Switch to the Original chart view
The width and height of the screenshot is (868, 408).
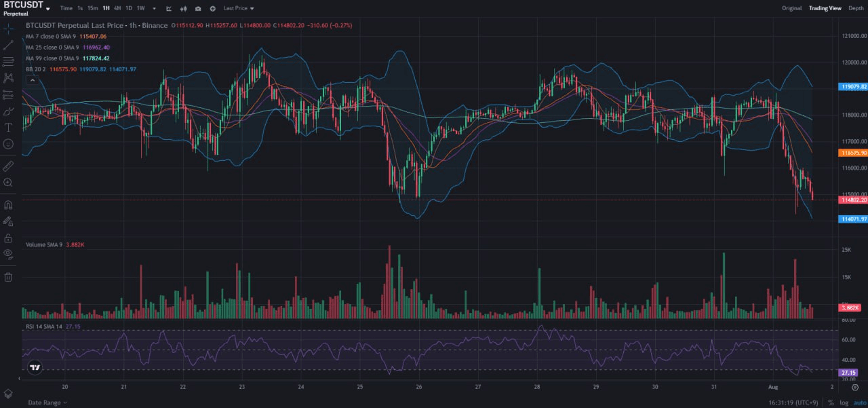click(791, 8)
